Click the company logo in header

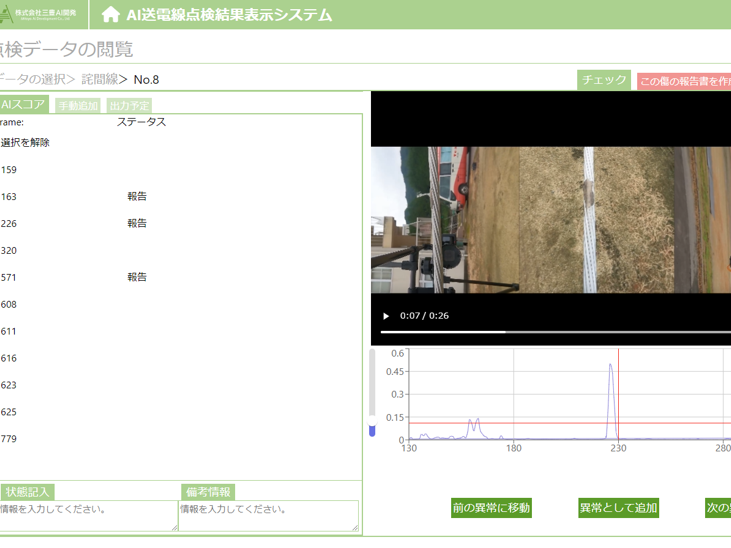(x=38, y=14)
